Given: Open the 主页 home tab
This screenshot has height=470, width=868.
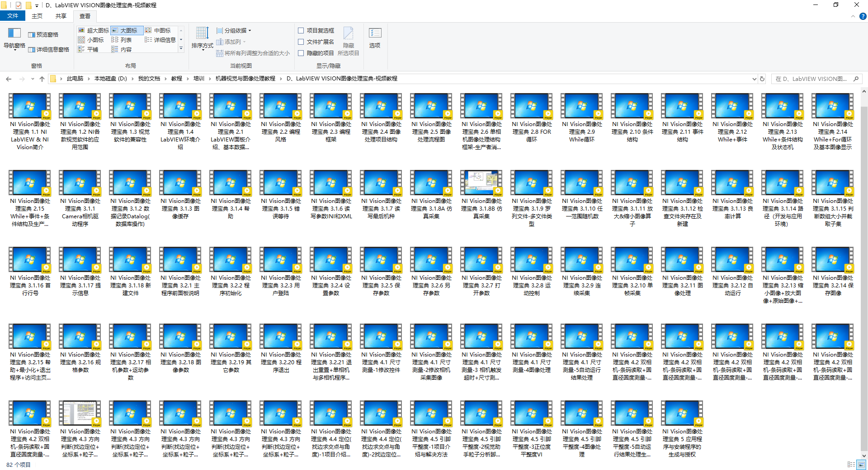Looking at the screenshot, I should point(37,16).
